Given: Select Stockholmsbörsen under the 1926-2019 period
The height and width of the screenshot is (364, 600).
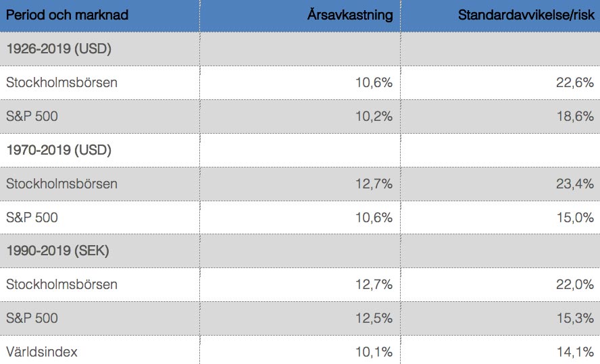Looking at the screenshot, I should (x=99, y=82).
